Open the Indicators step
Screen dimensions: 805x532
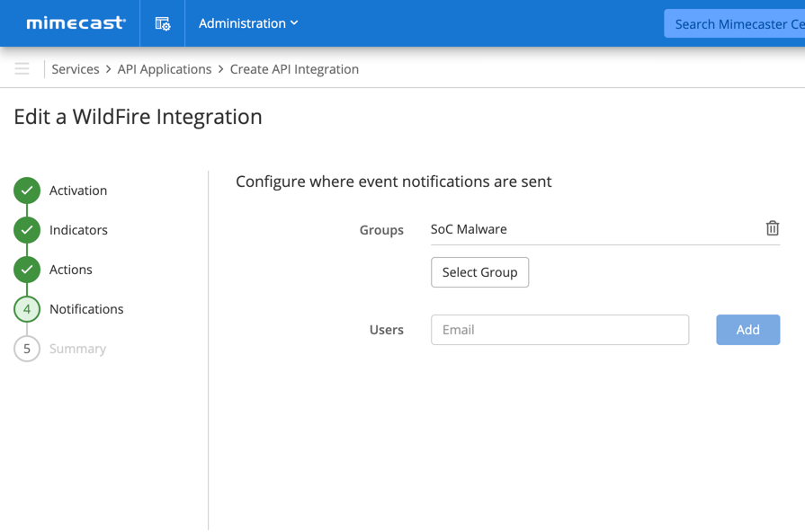78,230
